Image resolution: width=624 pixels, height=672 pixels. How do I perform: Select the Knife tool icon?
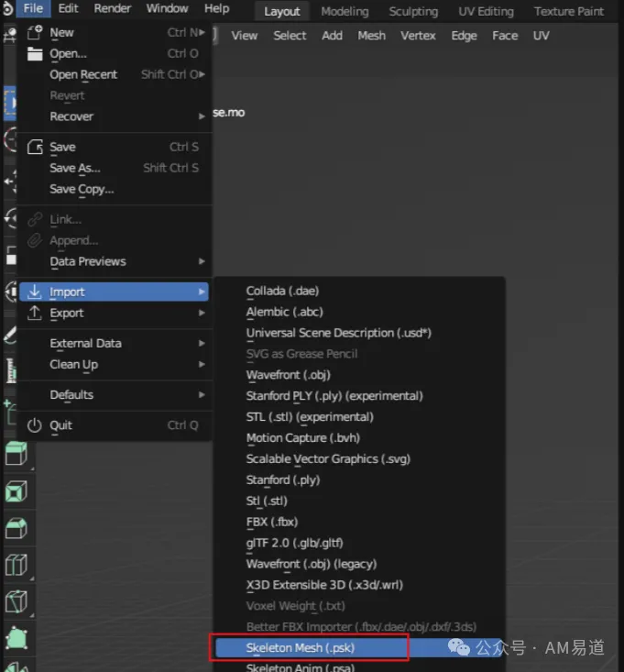click(x=16, y=601)
